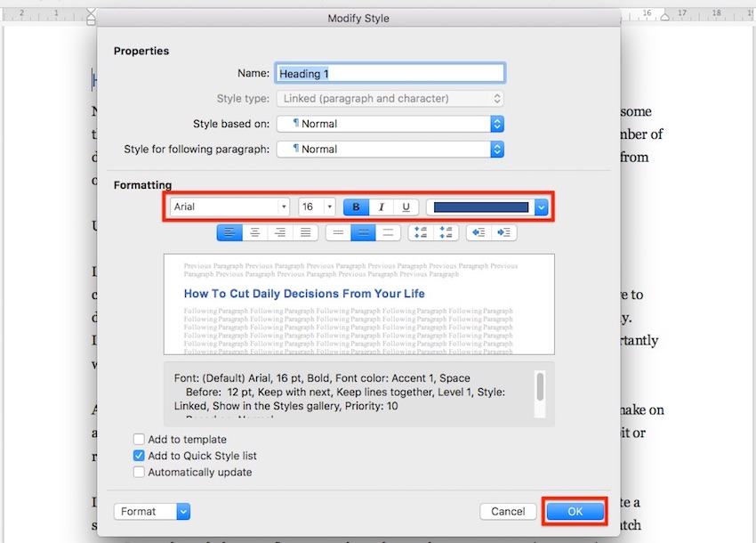Choose justify alignment
This screenshot has height=543, width=756.
(x=306, y=232)
